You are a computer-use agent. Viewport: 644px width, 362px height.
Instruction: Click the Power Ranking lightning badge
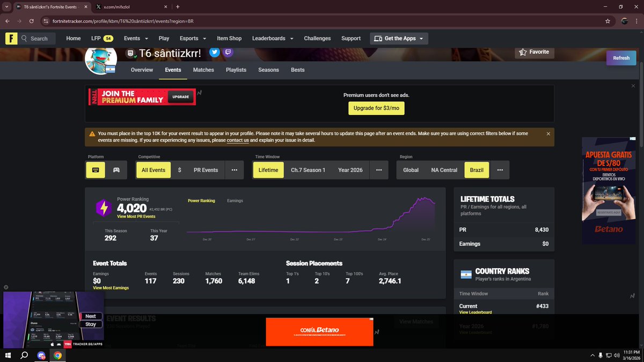(104, 208)
